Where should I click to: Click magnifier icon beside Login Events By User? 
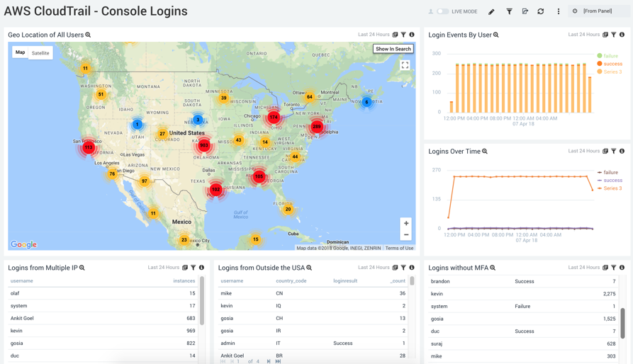[x=495, y=35]
